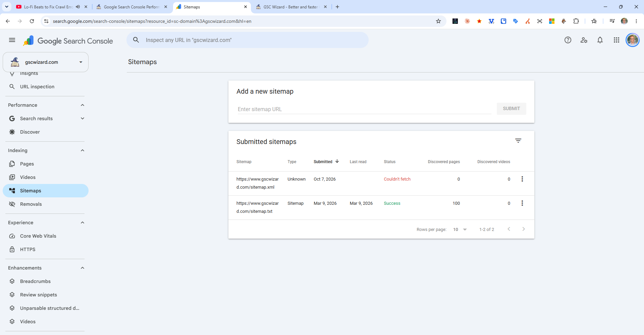Change rows per page dropdown
Screen dimensions: 644x335
pos(460,230)
